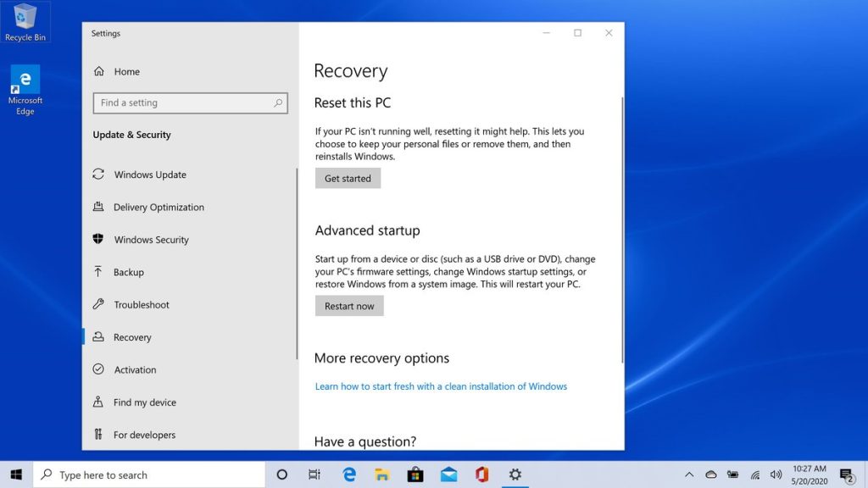The image size is (868, 488).
Task: Open Action Center from the notification icon
Action: tap(848, 474)
